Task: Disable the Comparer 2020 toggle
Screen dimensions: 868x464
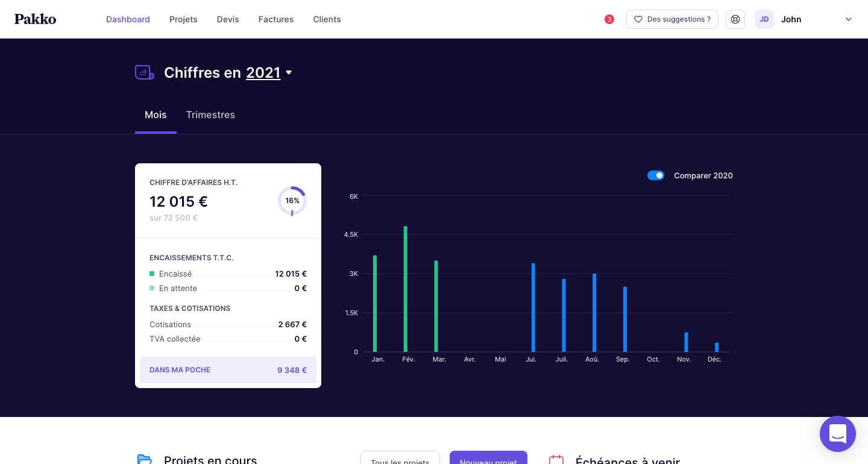Action: coord(656,175)
